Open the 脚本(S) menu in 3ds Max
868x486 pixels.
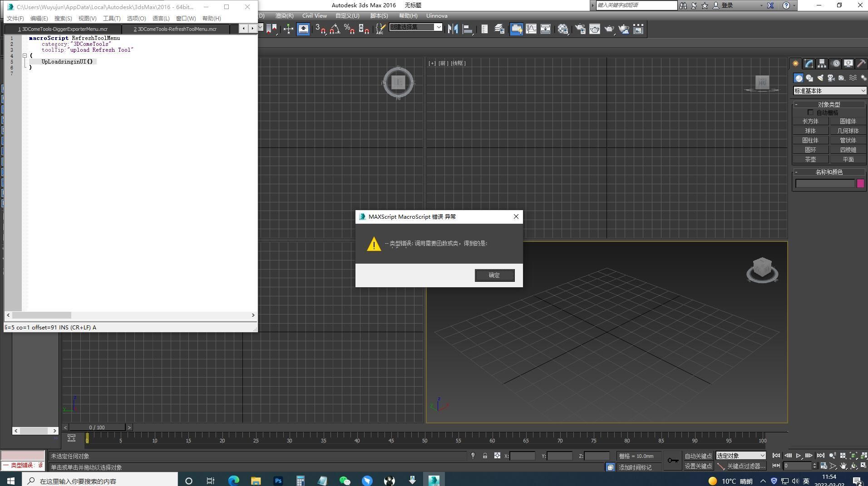click(x=379, y=16)
